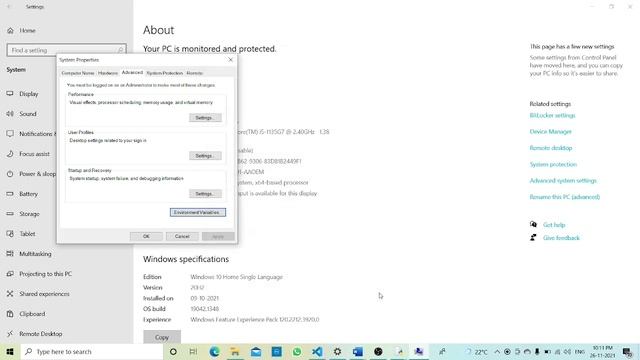Click OK in System Properties
Image resolution: width=640 pixels, height=360 pixels.
point(146,236)
